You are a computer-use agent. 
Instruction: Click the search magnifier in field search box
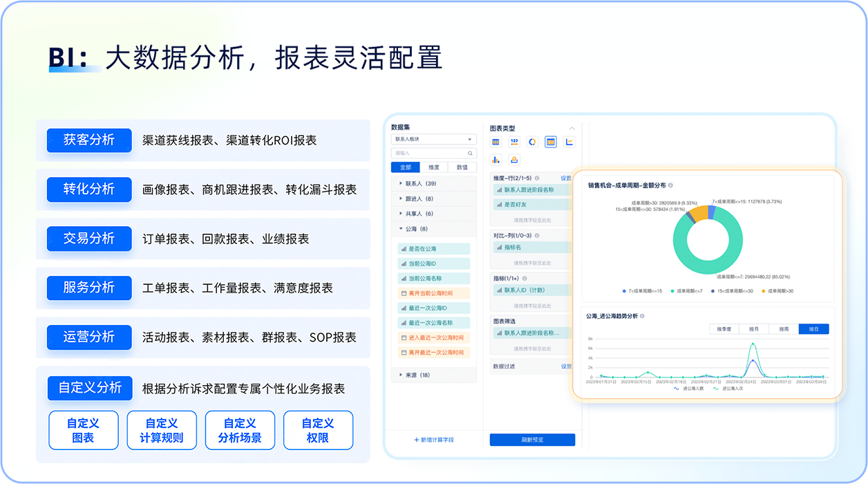[x=471, y=153]
